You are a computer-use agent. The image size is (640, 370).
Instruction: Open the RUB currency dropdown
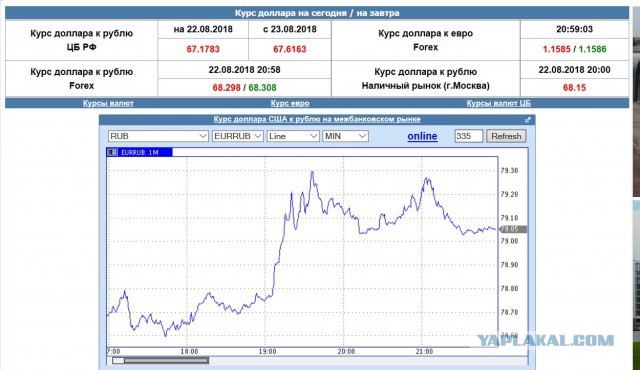[158, 136]
